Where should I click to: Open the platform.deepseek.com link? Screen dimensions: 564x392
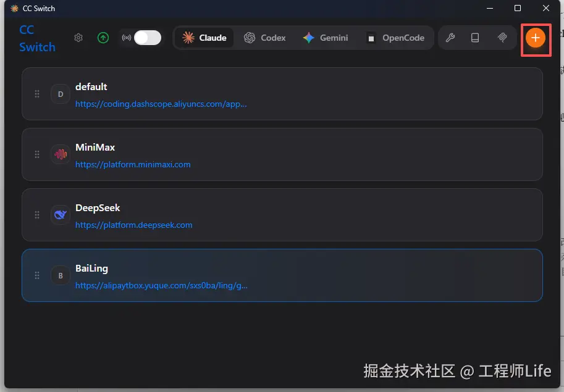tap(134, 225)
